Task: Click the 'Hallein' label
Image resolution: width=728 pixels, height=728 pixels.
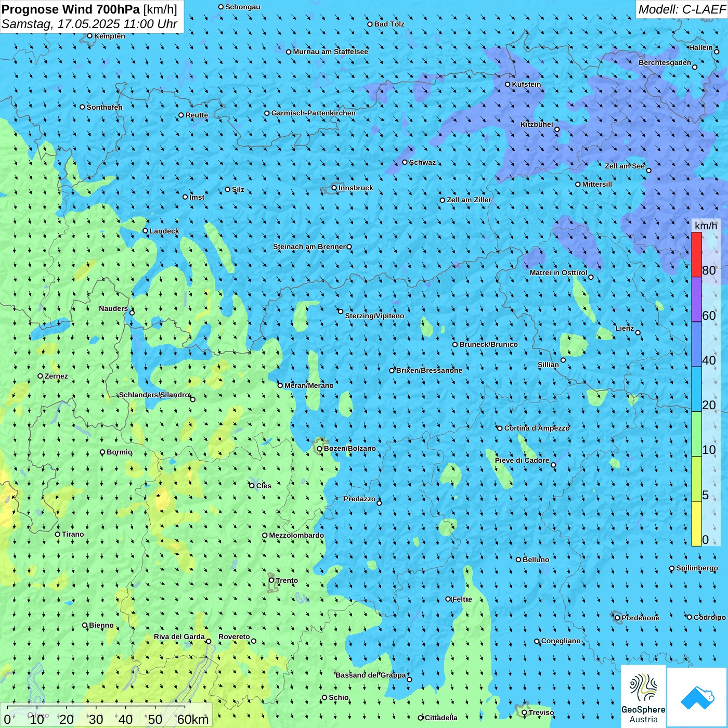Action: [x=701, y=47]
